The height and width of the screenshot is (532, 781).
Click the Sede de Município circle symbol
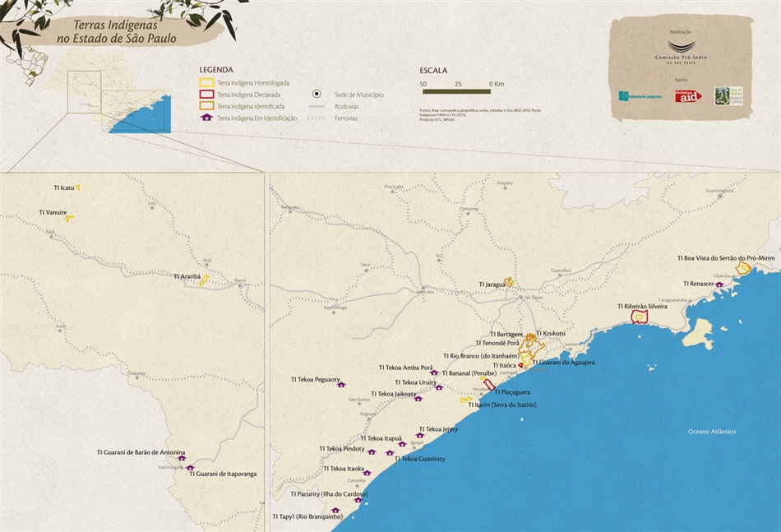pos(317,95)
